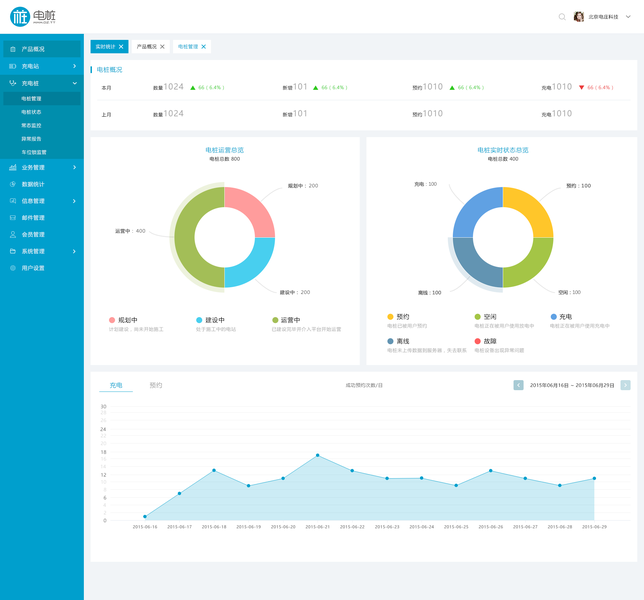644x600 pixels.
Task: Open the user avatar profile picture
Action: pyautogui.click(x=579, y=17)
